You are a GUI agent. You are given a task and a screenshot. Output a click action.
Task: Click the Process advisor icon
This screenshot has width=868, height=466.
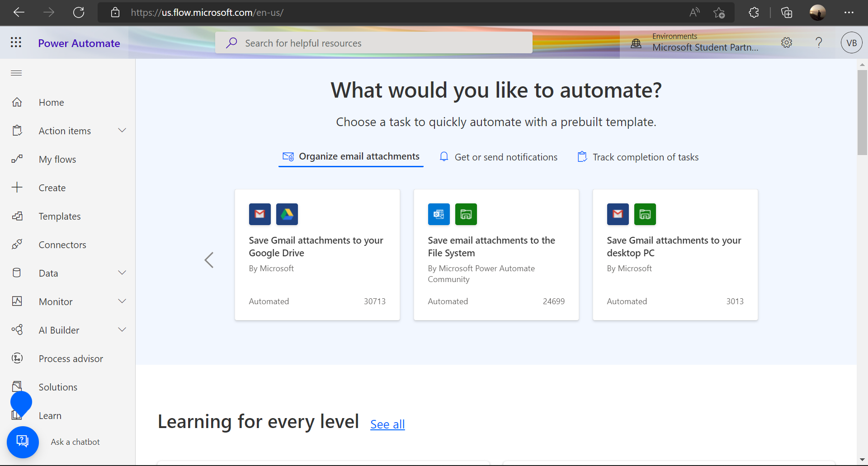[17, 358]
